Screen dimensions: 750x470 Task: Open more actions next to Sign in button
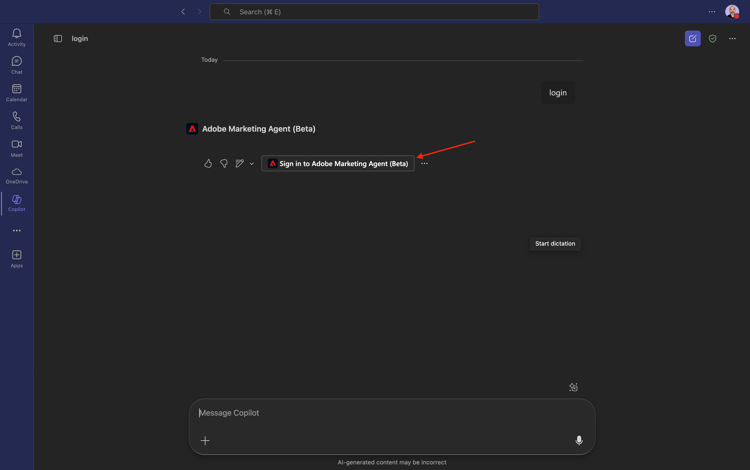(x=424, y=164)
